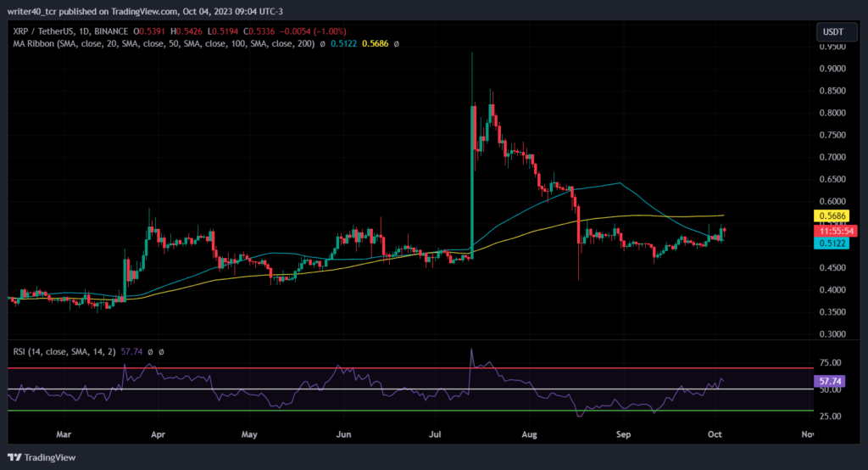Viewport: 868px width, 470px height.
Task: Select the RSI (14, close, SMA, 14, 2) legend
Action: pyautogui.click(x=64, y=351)
